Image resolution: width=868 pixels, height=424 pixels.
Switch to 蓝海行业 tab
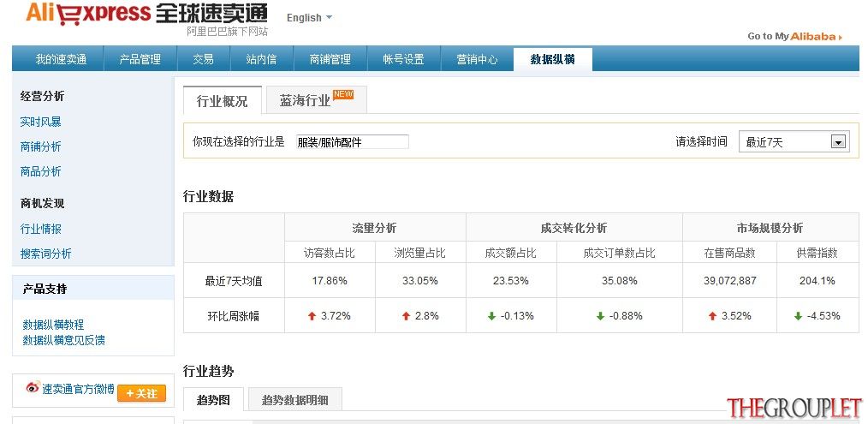(316, 100)
